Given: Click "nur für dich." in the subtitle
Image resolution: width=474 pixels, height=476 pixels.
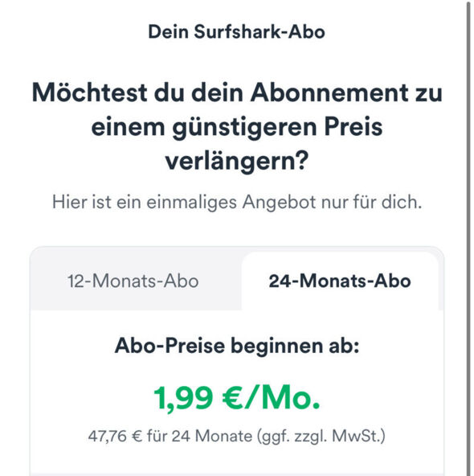Looking at the screenshot, I should pyautogui.click(x=371, y=202).
